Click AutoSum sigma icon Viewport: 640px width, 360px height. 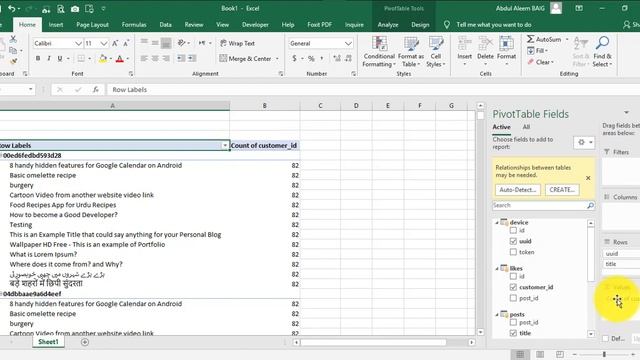531,39
